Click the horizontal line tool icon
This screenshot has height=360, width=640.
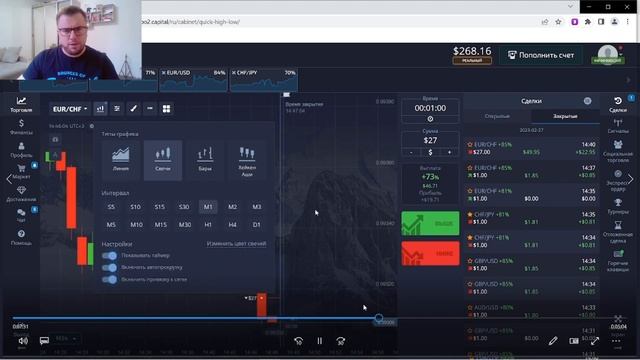(x=150, y=109)
